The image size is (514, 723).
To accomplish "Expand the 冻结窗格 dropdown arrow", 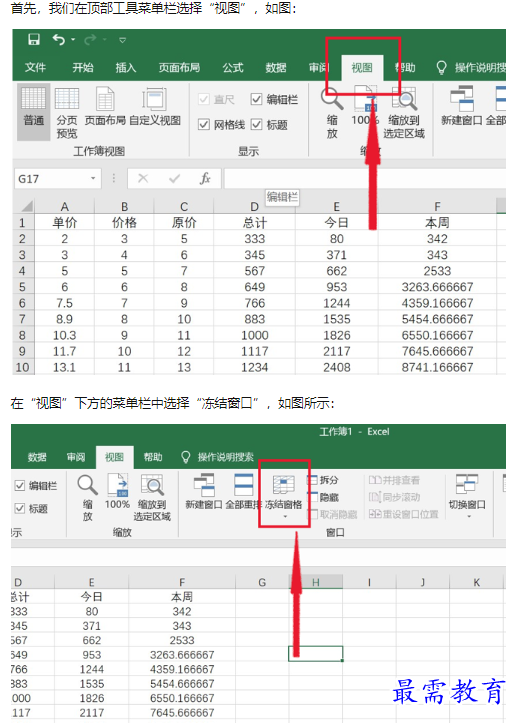I will coord(285,516).
